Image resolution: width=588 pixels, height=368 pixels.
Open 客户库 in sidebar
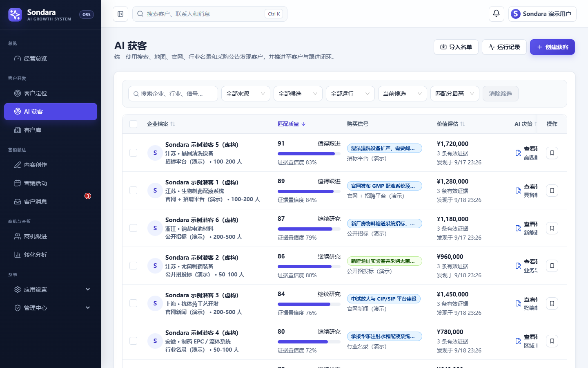click(x=51, y=130)
